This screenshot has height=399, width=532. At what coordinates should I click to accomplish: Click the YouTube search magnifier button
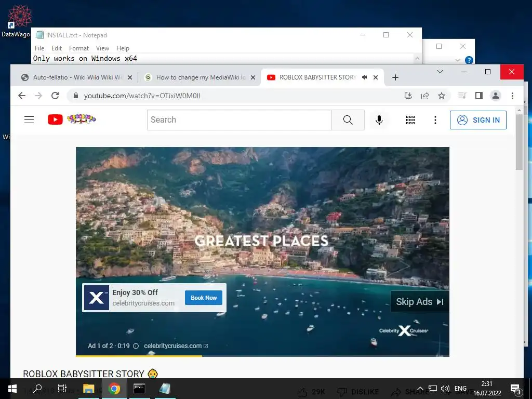click(348, 120)
